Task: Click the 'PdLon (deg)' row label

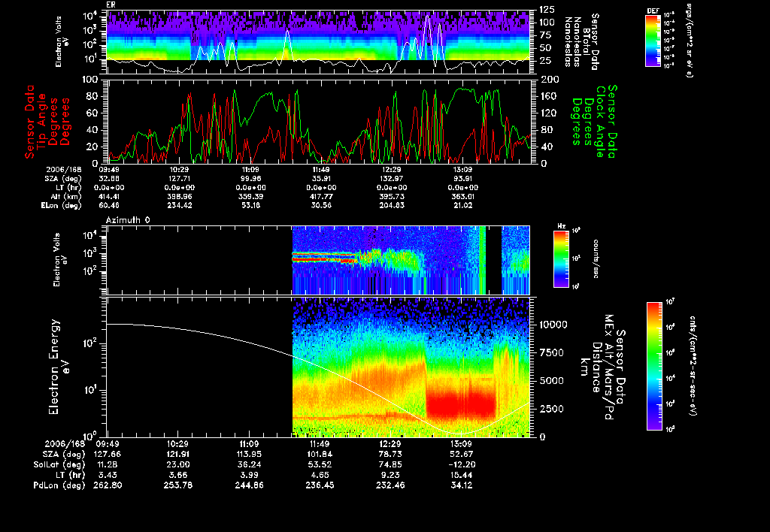Action: 59,485
